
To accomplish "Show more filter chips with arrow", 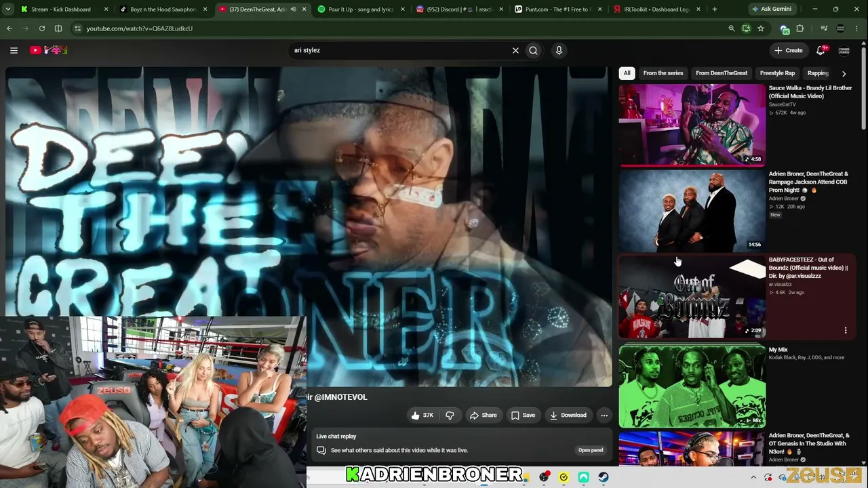I will [844, 73].
